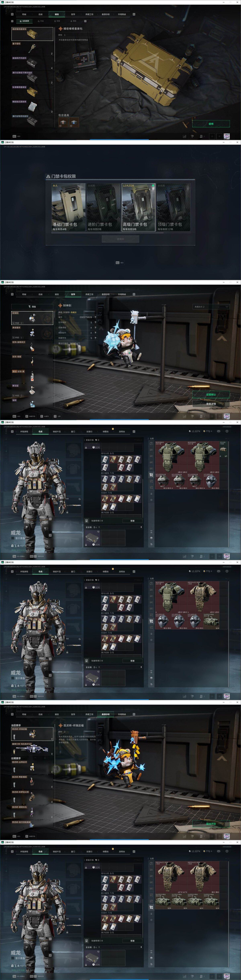This screenshot has height=980, width=241.
Task: Select first green armor vest in 仓库 grid
Action: point(171,458)
